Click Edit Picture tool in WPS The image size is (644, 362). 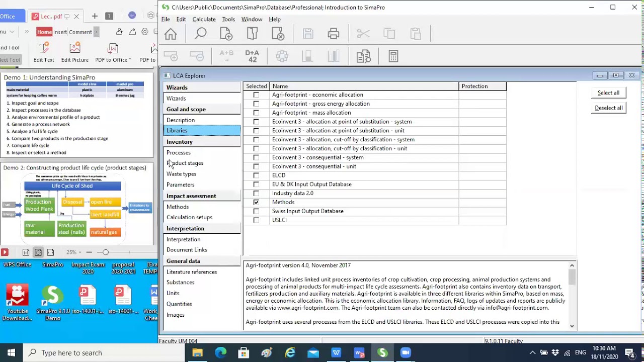pos(75,52)
